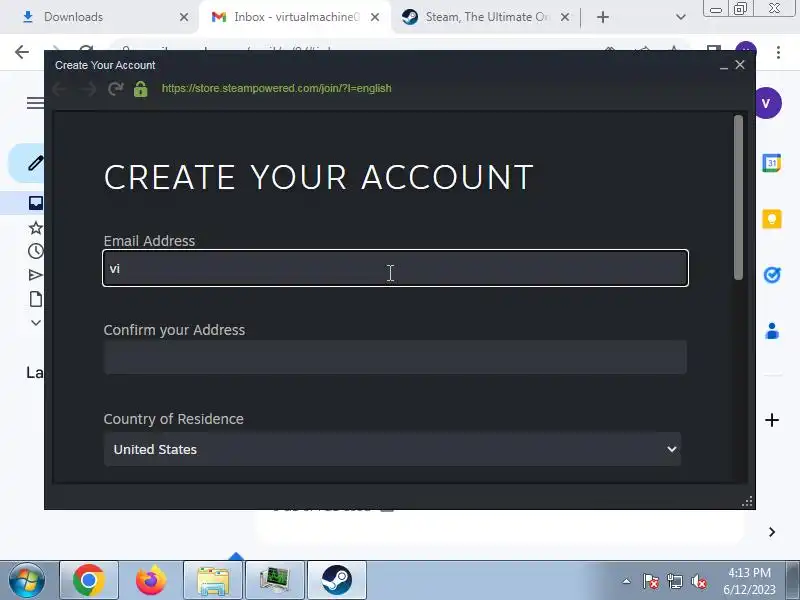Screen dimensions: 800x600
Task: Open Gmail Inbox folder icon
Action: [36, 203]
